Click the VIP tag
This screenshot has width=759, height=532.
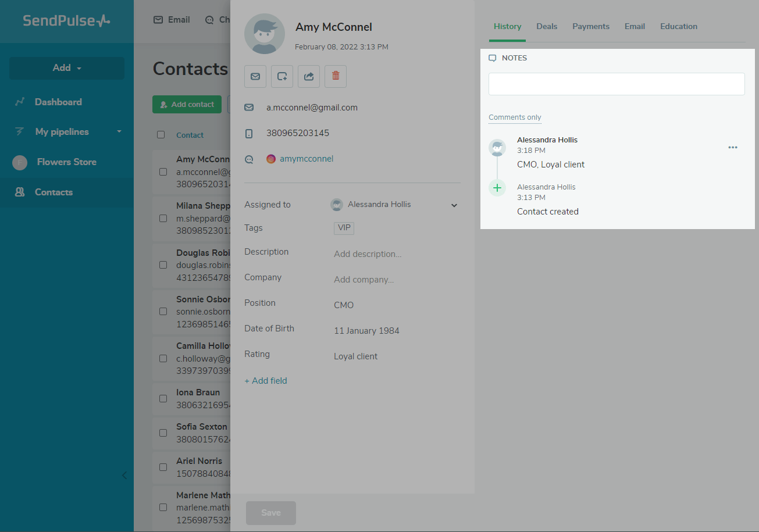coord(344,228)
